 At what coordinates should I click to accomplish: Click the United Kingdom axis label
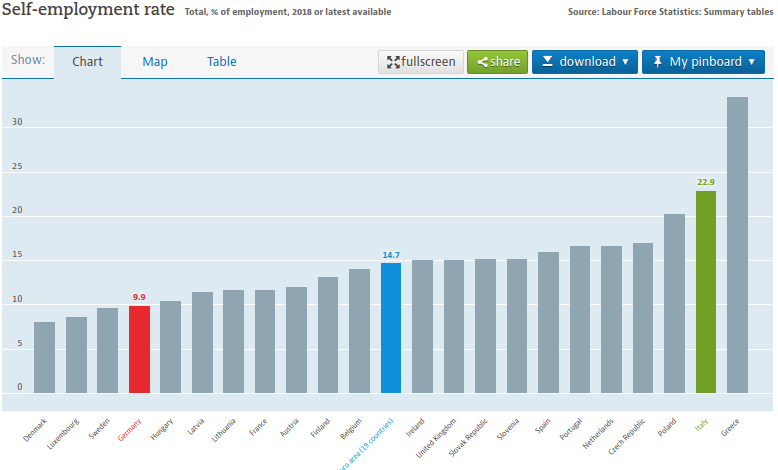click(x=436, y=438)
